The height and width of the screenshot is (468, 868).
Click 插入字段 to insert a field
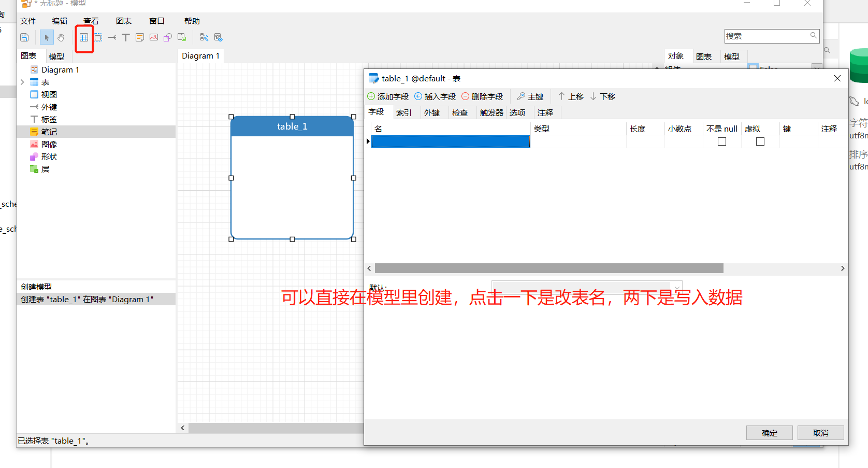[435, 97]
